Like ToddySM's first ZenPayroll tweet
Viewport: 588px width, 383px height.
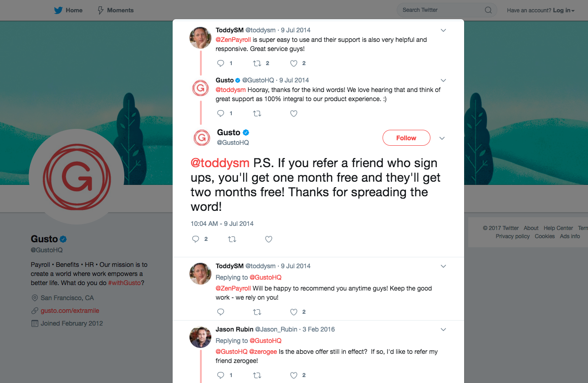tap(294, 63)
